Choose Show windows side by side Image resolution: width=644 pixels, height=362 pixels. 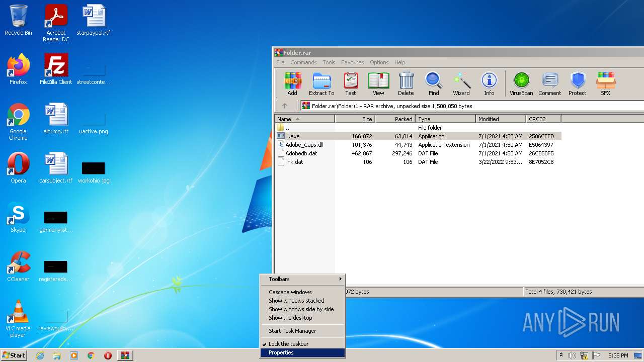(x=302, y=309)
